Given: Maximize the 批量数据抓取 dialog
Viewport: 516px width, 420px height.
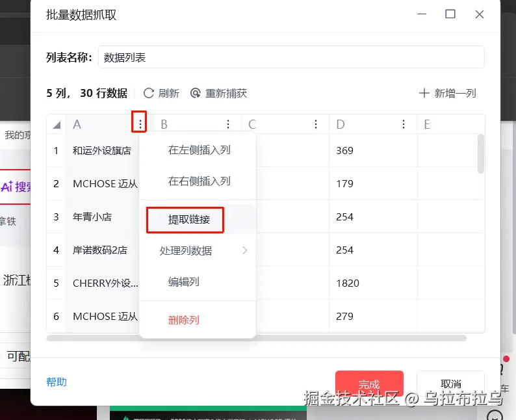Looking at the screenshot, I should (450, 14).
